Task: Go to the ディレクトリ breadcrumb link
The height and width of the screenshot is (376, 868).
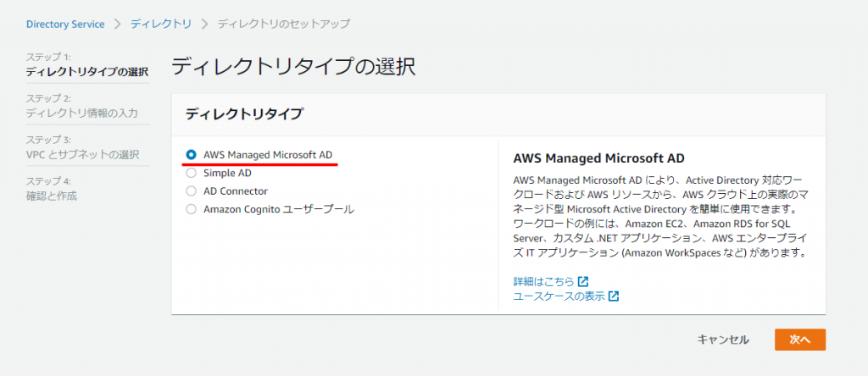Action: [x=161, y=24]
